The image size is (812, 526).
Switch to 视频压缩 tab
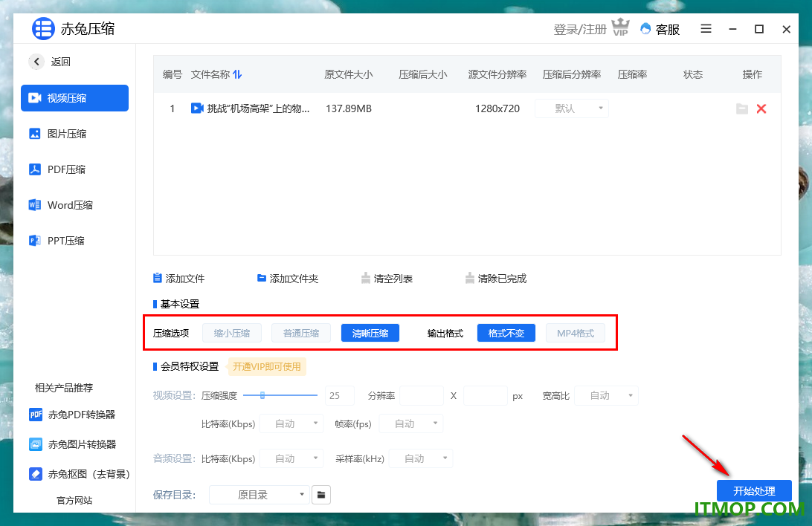click(74, 98)
